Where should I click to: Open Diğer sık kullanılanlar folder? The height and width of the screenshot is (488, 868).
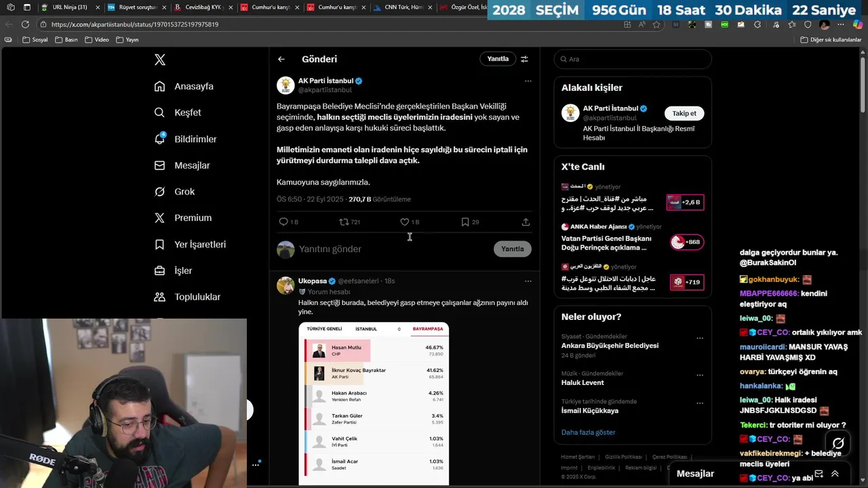click(831, 40)
